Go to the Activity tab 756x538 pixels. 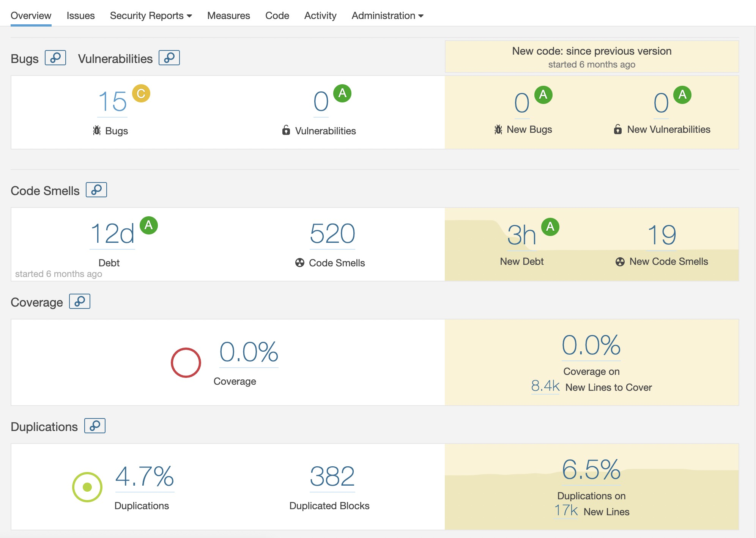tap(320, 16)
